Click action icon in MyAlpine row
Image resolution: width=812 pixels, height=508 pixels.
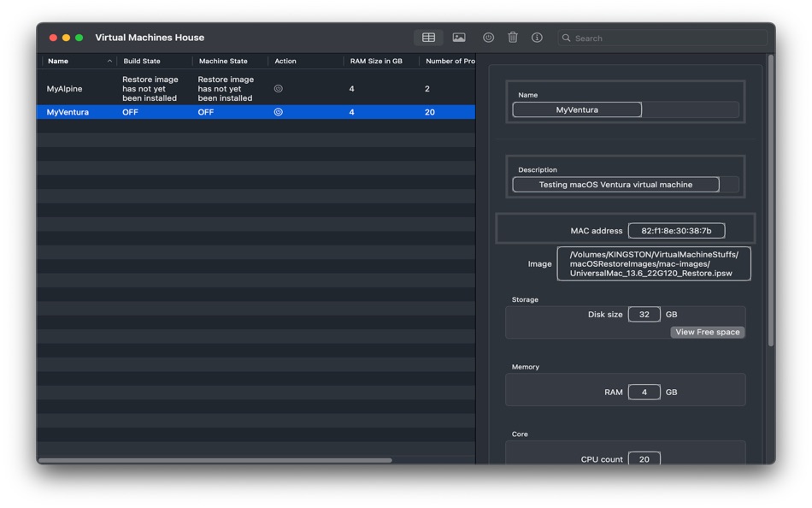point(278,89)
